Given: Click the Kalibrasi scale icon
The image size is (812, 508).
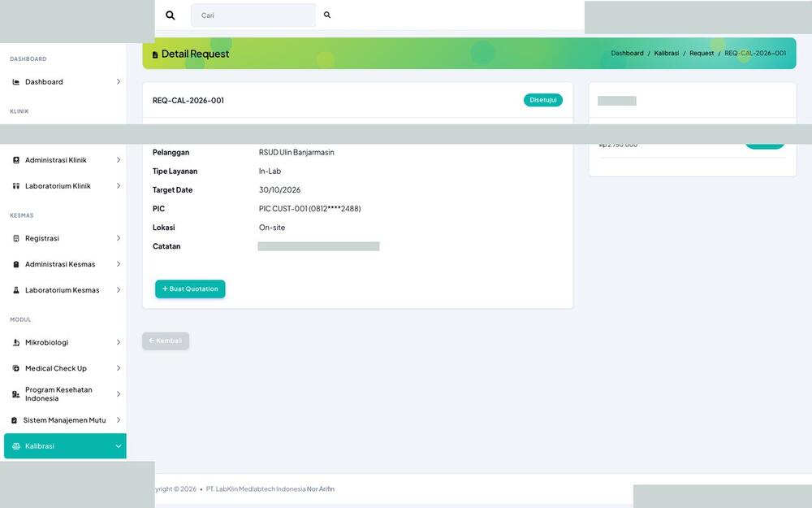Looking at the screenshot, I should [16, 446].
